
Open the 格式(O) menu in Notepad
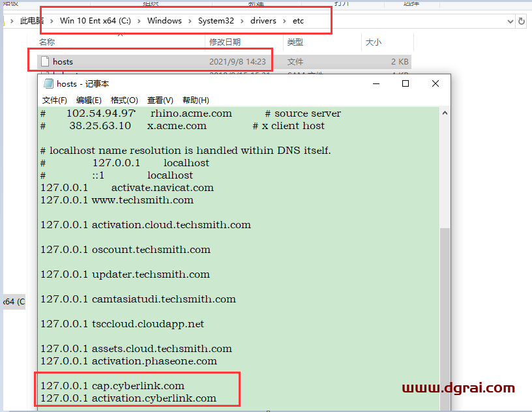[x=124, y=100]
